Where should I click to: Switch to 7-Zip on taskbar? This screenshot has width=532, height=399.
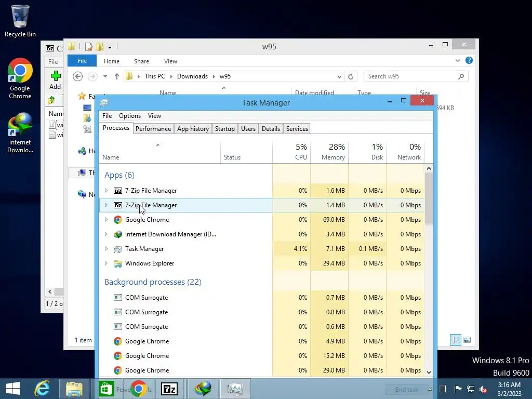(x=169, y=389)
